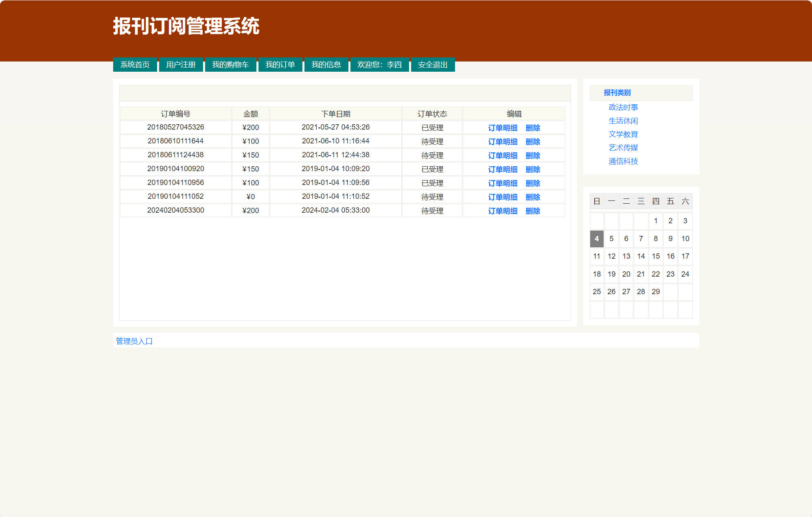812x517 pixels.
Task: Click the 报刊类别 panel heading
Action: 617,92
